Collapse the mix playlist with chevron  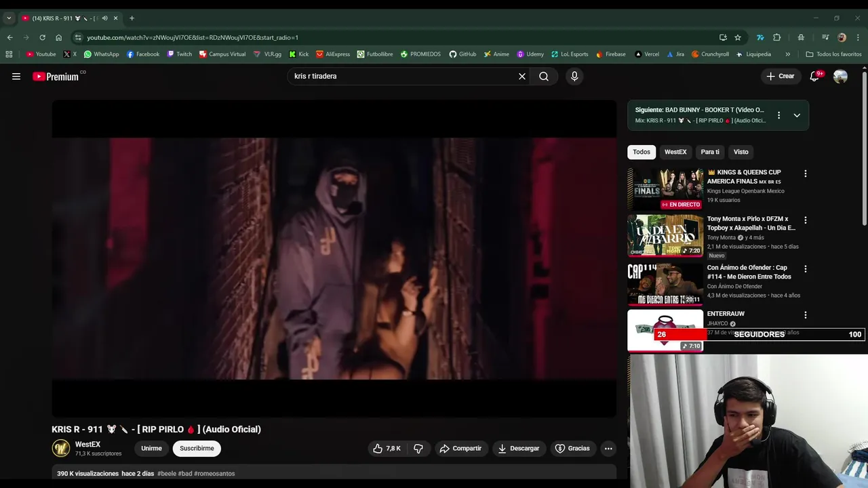click(797, 115)
